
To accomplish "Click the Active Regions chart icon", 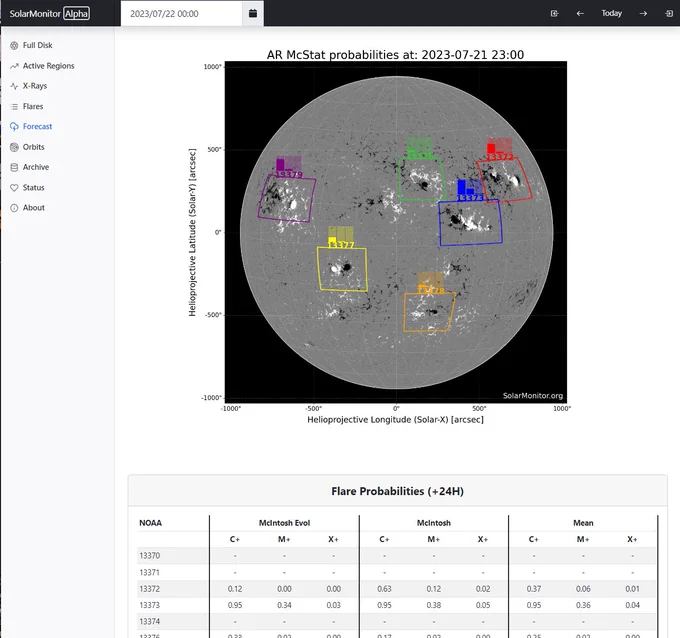I will point(14,66).
